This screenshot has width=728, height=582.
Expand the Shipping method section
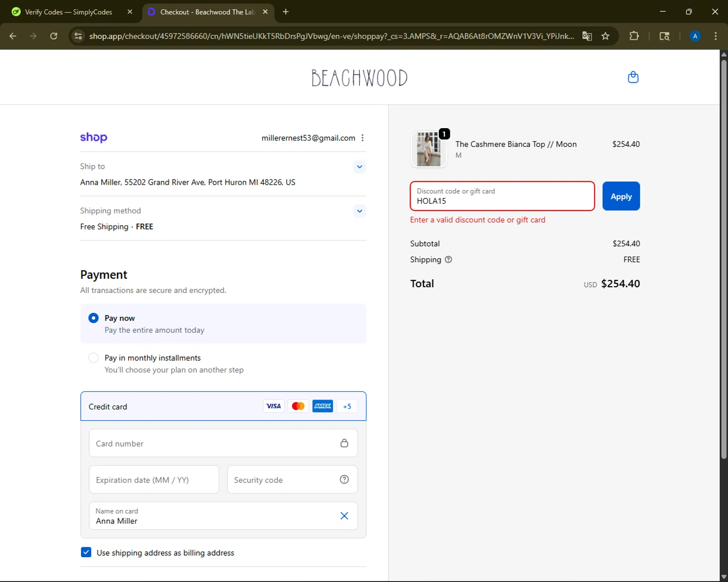pos(359,211)
